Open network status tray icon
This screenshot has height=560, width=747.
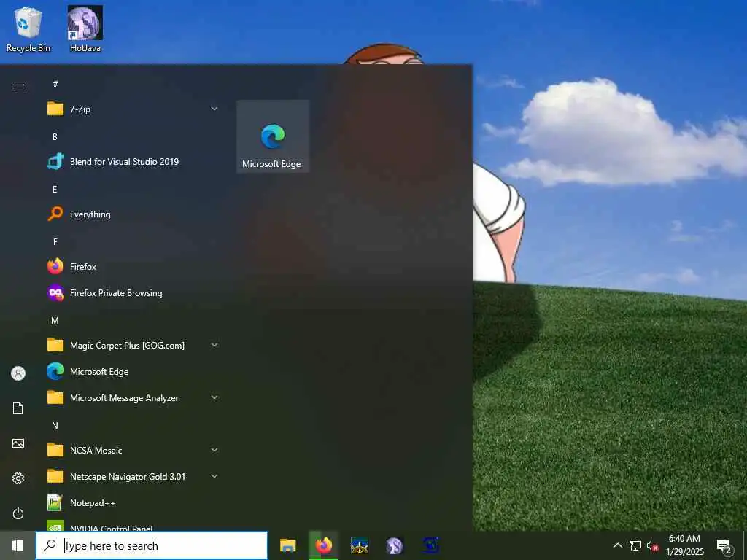(635, 545)
